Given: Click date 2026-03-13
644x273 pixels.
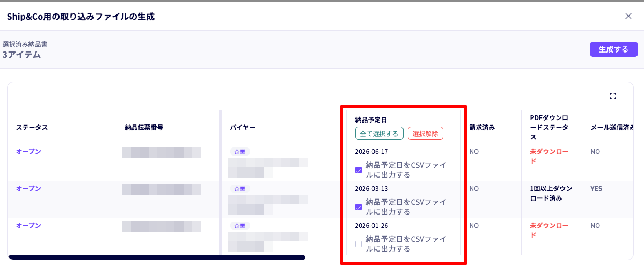Looking at the screenshot, I should [x=371, y=189].
